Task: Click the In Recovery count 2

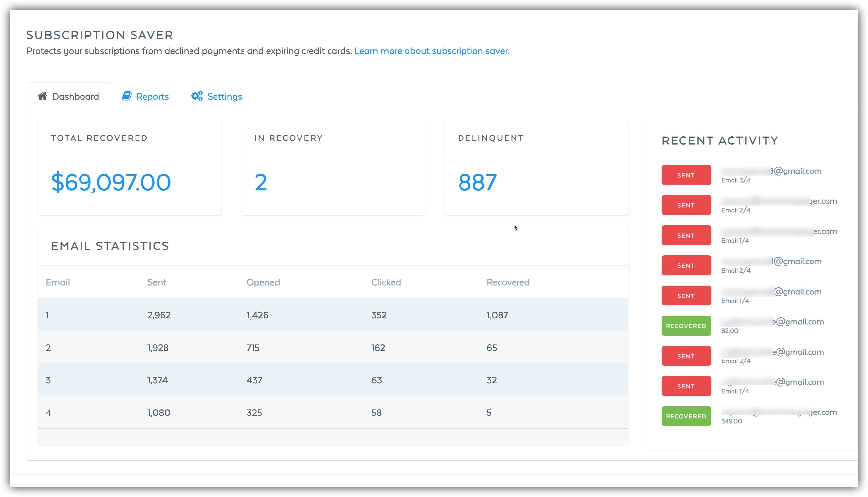Action: 261,182
